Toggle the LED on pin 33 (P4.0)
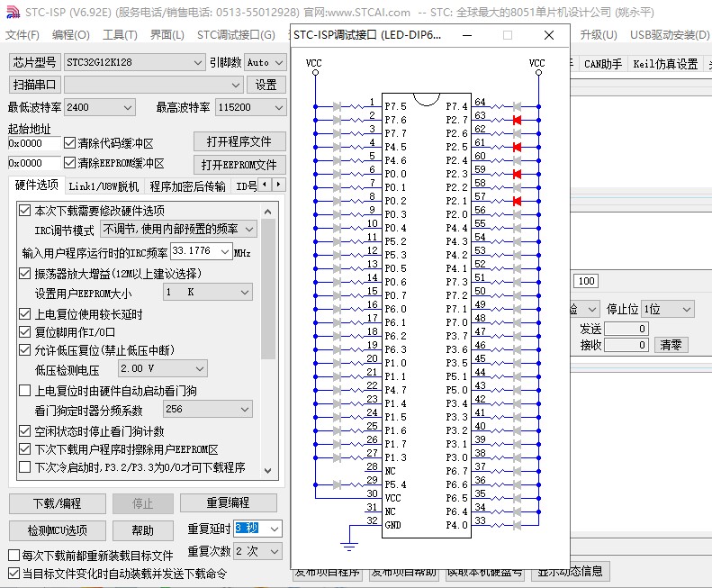712x588 pixels. coord(517,525)
